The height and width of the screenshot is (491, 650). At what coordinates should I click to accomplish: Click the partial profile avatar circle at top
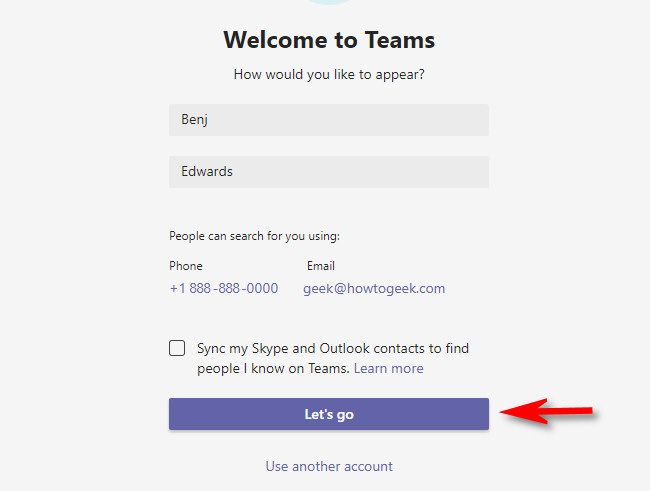(329, 2)
